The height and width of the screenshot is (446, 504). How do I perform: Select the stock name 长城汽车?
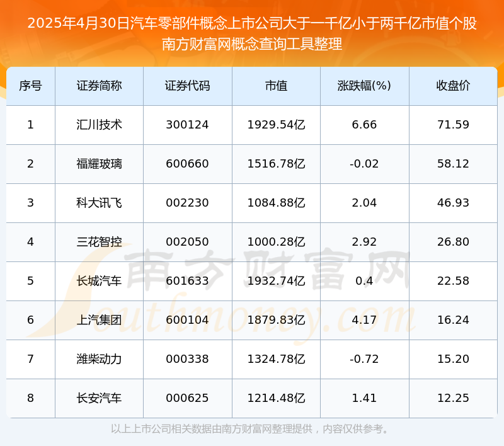coord(99,281)
